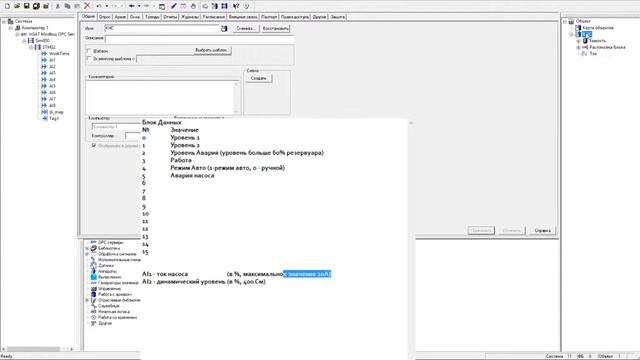Select the WorkTime tag in the system tree
640x360 pixels.
(59, 53)
